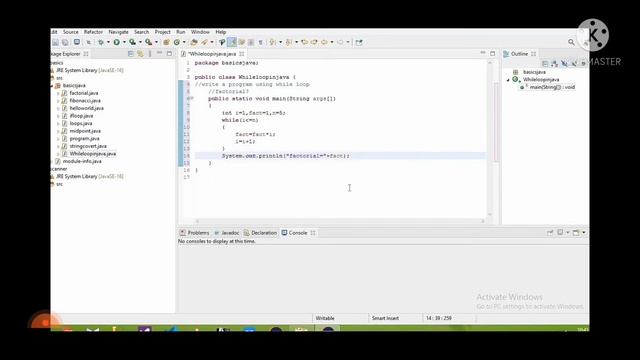Click the Open Task pencil toolbar icon
640x360 pixels.
click(204, 42)
